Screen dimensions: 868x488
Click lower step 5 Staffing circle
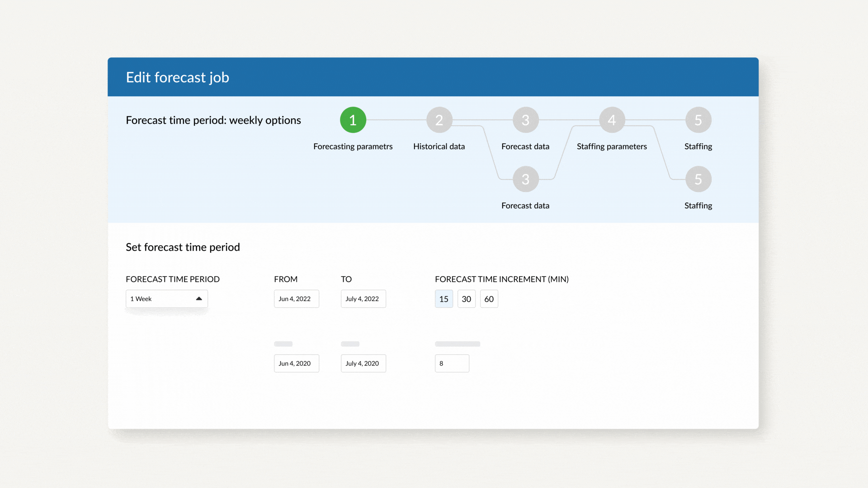pyautogui.click(x=698, y=179)
